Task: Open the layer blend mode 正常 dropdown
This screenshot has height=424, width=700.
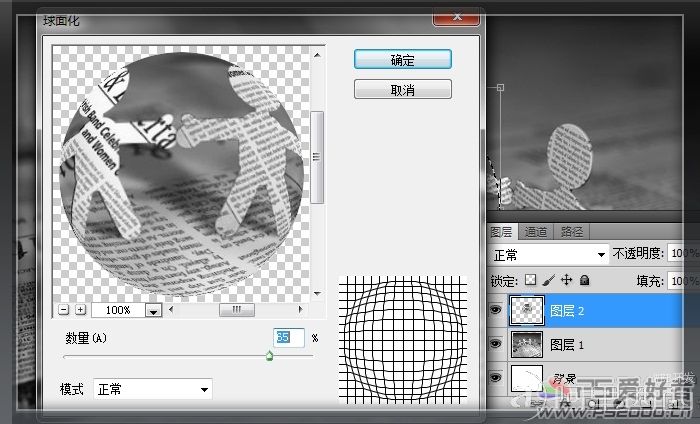Action: pyautogui.click(x=549, y=255)
